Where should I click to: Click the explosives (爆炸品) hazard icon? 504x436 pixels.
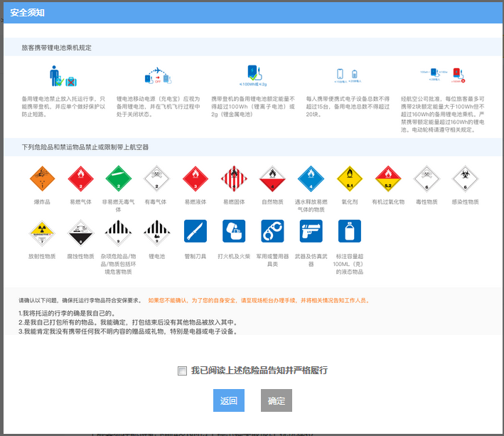click(x=42, y=179)
